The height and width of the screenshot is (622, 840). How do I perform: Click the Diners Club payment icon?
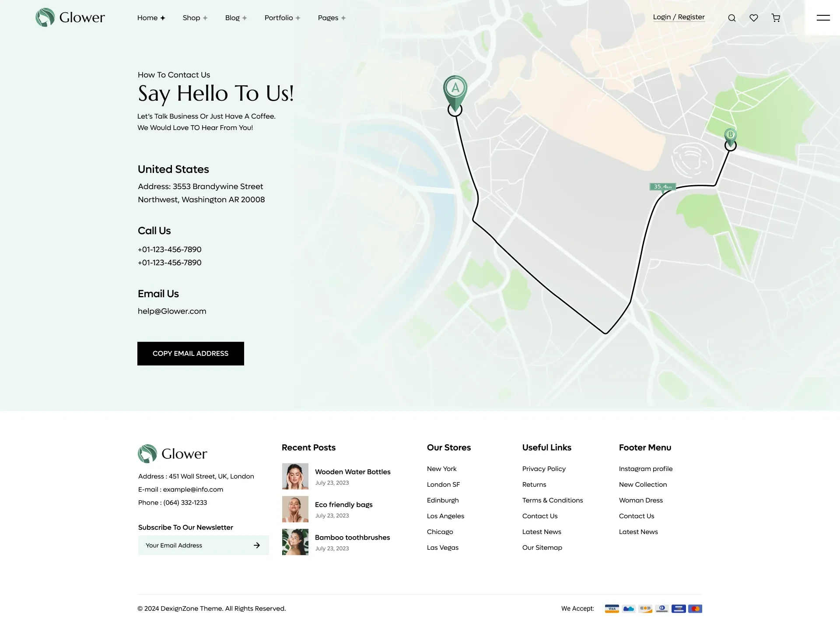[x=662, y=609]
